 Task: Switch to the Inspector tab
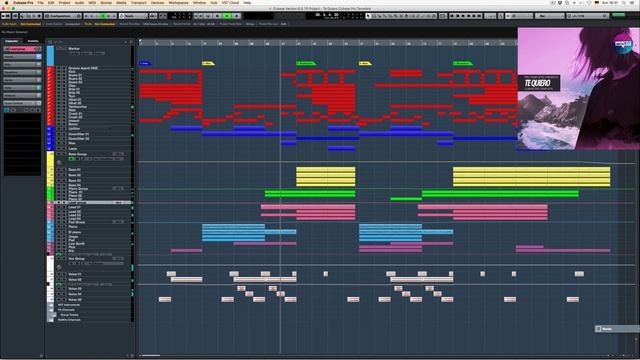click(x=12, y=41)
